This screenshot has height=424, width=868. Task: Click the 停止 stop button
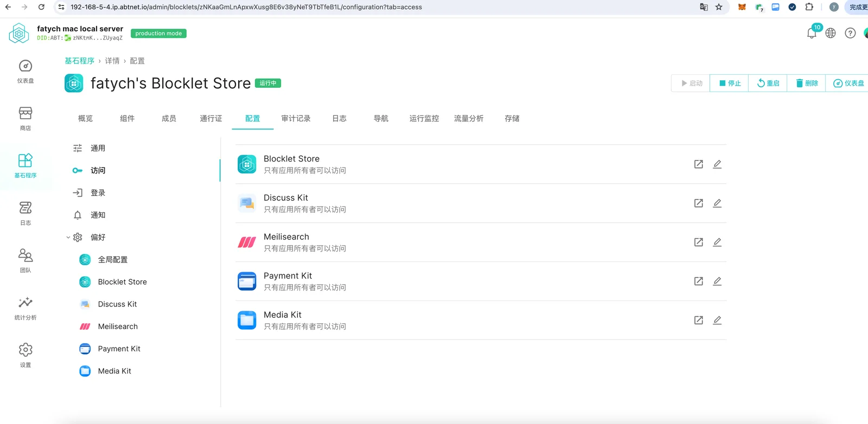pyautogui.click(x=730, y=83)
